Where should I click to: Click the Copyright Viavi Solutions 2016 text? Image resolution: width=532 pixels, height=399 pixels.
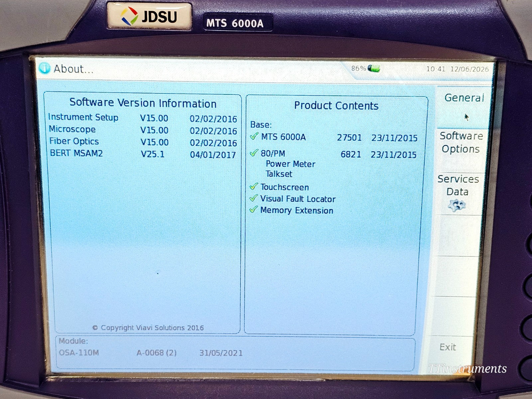point(148,328)
